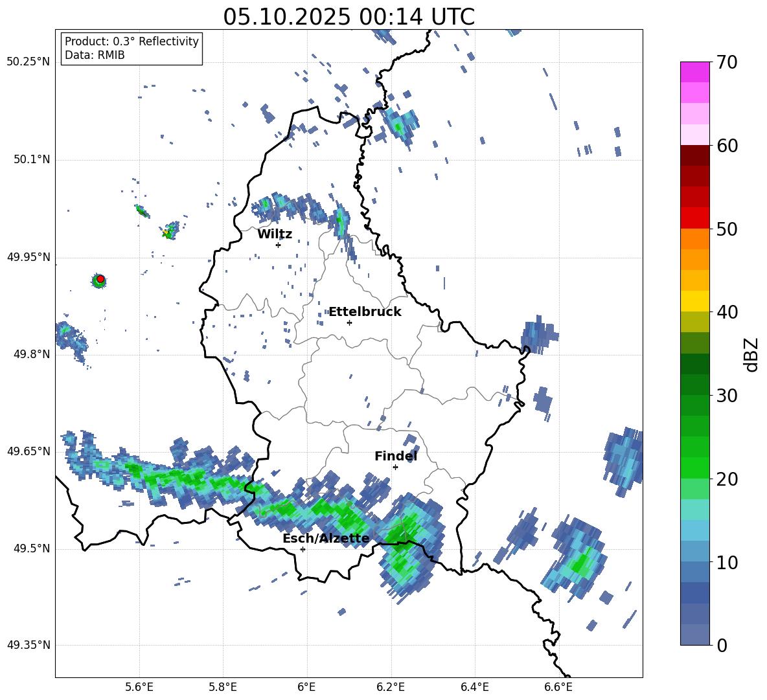This screenshot has width=767, height=700.
Task: Click the dBZ colorbar axis label
Action: pyautogui.click(x=752, y=354)
